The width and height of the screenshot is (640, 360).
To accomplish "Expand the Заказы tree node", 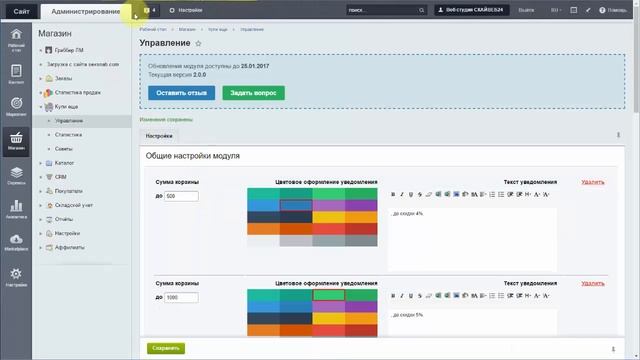I will click(x=40, y=78).
